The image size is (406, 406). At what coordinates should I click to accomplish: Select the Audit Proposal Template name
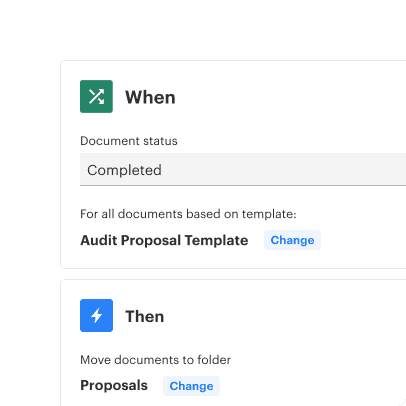point(164,240)
